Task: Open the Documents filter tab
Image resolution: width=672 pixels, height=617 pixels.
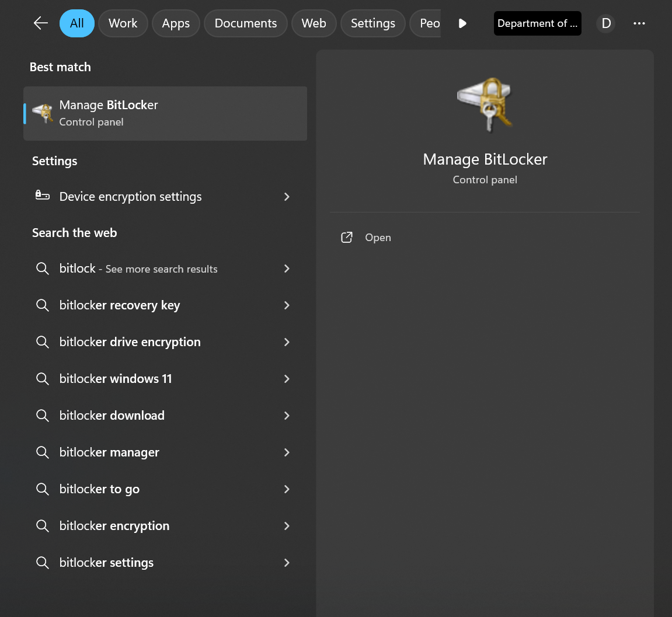Action: coord(246,23)
